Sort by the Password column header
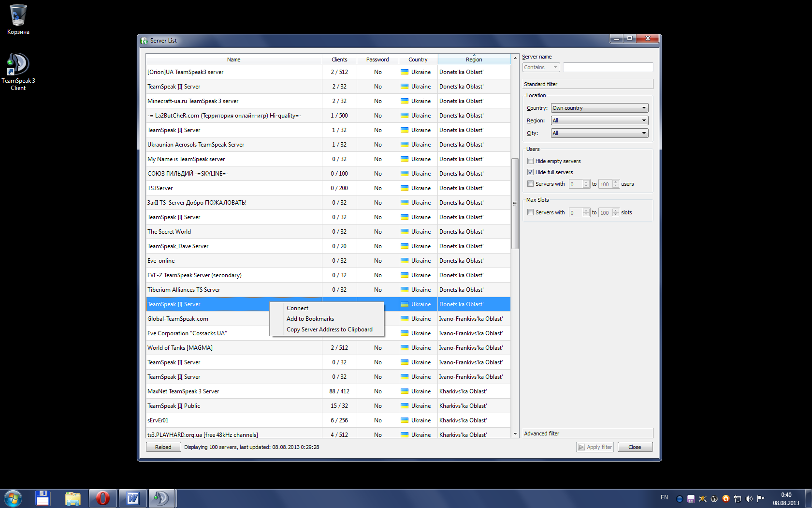The image size is (812, 508). point(377,59)
